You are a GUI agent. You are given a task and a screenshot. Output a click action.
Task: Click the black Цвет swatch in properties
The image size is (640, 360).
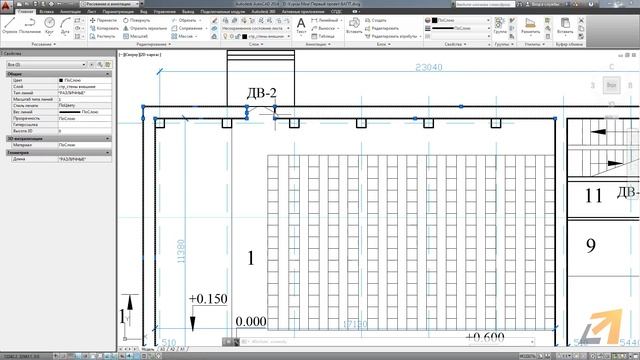pos(61,80)
